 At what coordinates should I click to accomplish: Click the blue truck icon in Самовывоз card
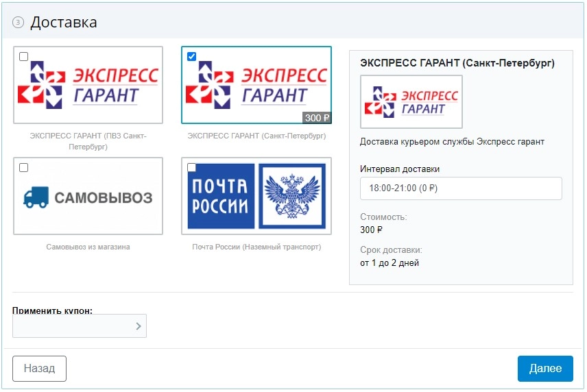tap(36, 197)
